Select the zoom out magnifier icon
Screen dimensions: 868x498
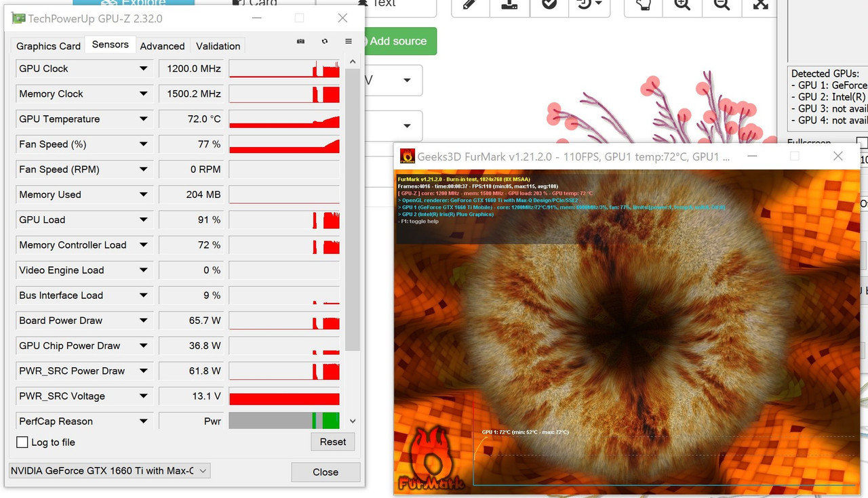coord(721,5)
